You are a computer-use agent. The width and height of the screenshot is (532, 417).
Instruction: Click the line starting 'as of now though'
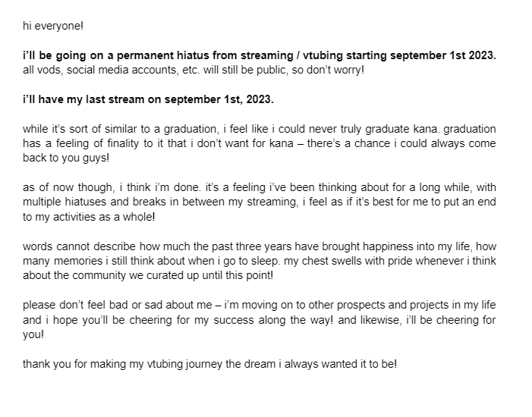pyautogui.click(x=260, y=187)
